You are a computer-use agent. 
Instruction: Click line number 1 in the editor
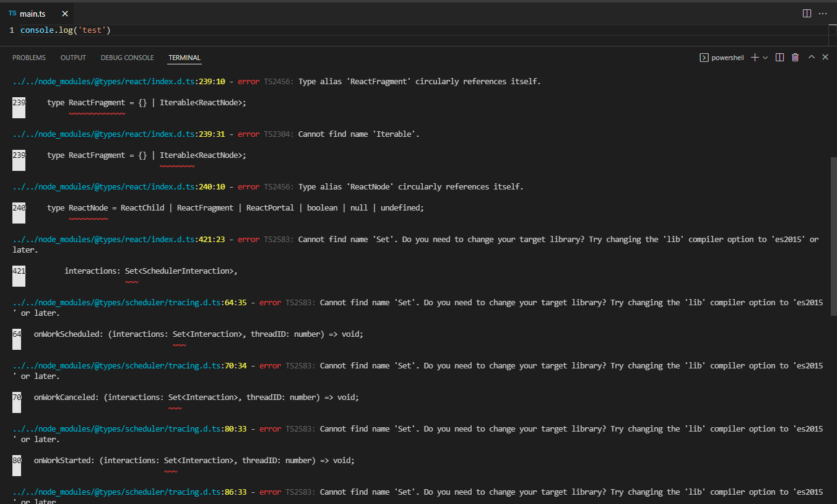point(11,29)
